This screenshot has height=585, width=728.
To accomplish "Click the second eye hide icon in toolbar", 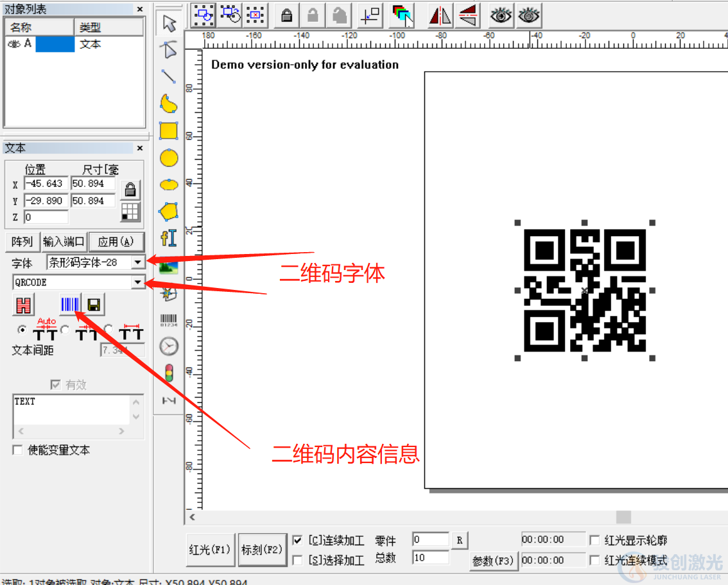I will coord(529,15).
